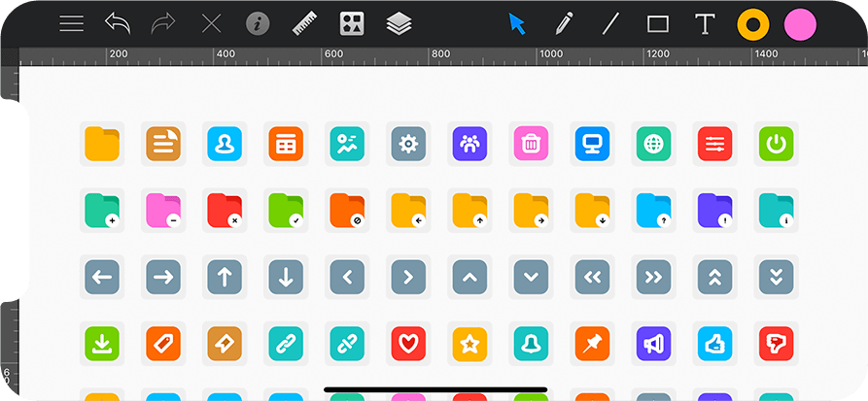Select the yellow star icon
Viewport: 868px width, 401px height.
tap(470, 344)
